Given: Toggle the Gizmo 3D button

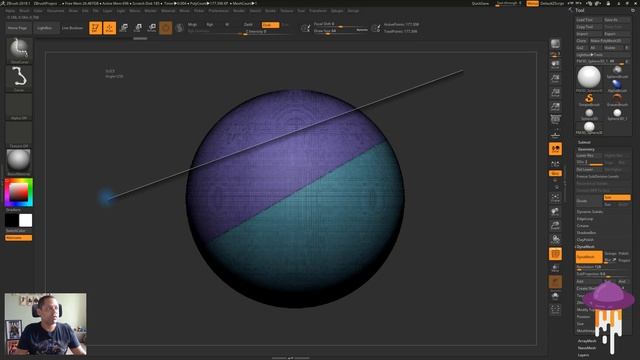Looking at the screenshot, I should pyautogui.click(x=165, y=28).
